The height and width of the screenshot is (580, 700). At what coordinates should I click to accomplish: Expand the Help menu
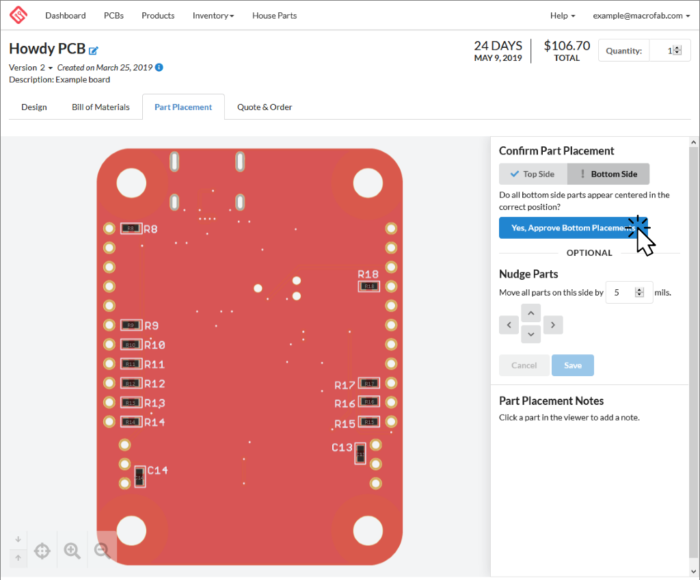(563, 16)
